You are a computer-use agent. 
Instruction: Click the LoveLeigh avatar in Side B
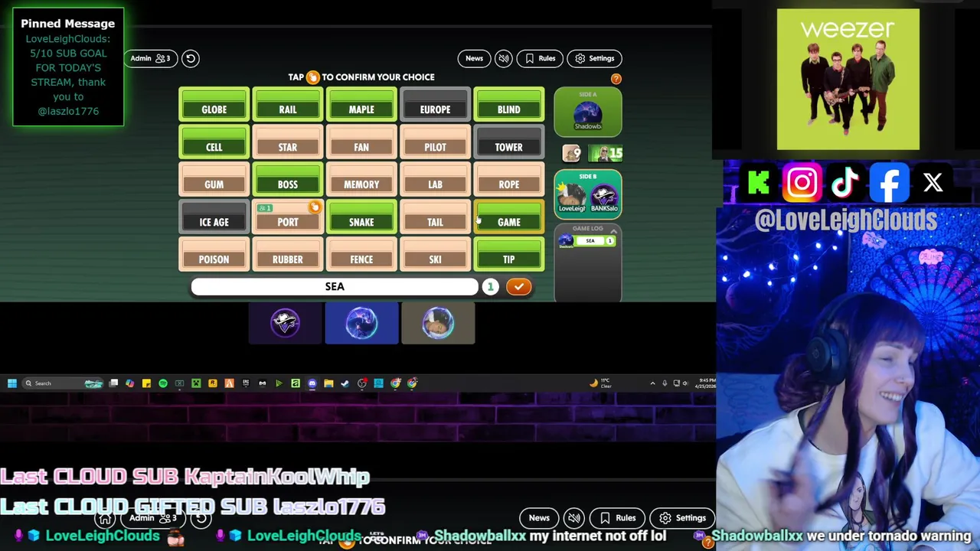coord(571,198)
